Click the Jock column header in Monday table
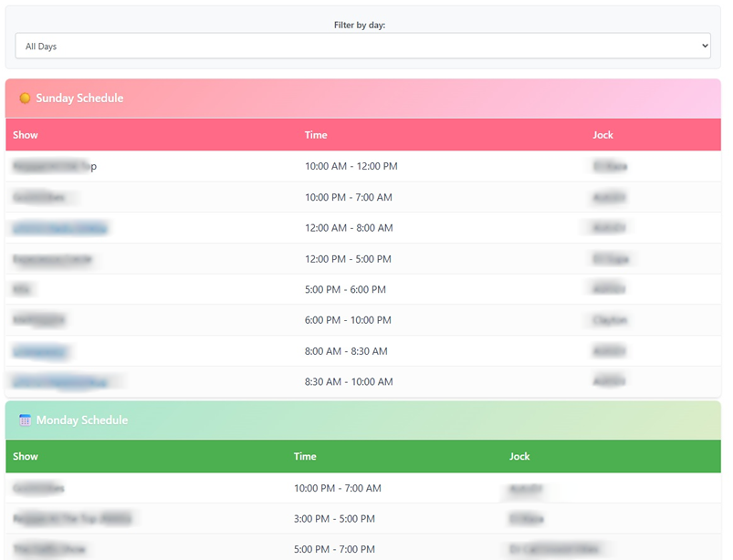The image size is (733, 560). pyautogui.click(x=519, y=456)
